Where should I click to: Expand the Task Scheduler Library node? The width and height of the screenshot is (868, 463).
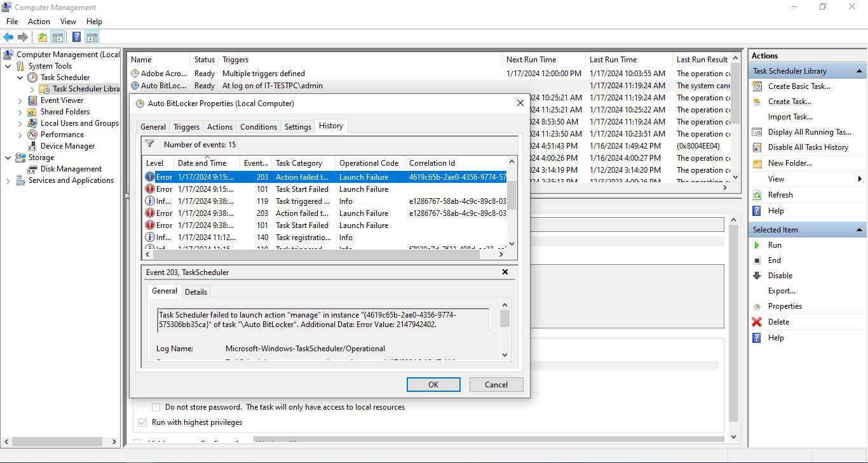click(32, 89)
